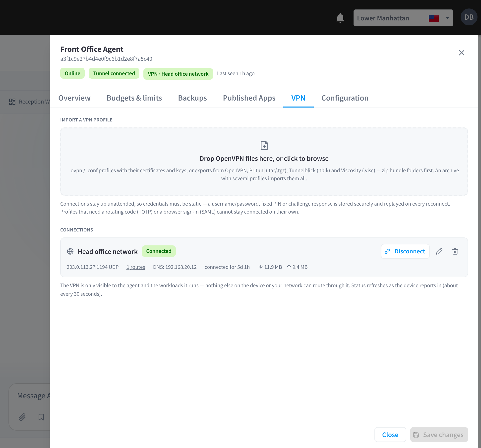Click the Tunnel connected badge
This screenshot has width=481, height=448.
click(114, 73)
